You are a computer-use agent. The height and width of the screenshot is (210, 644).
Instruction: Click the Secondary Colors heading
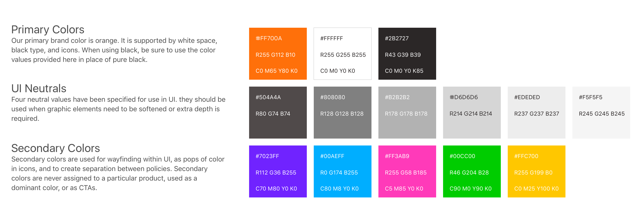[x=56, y=148]
